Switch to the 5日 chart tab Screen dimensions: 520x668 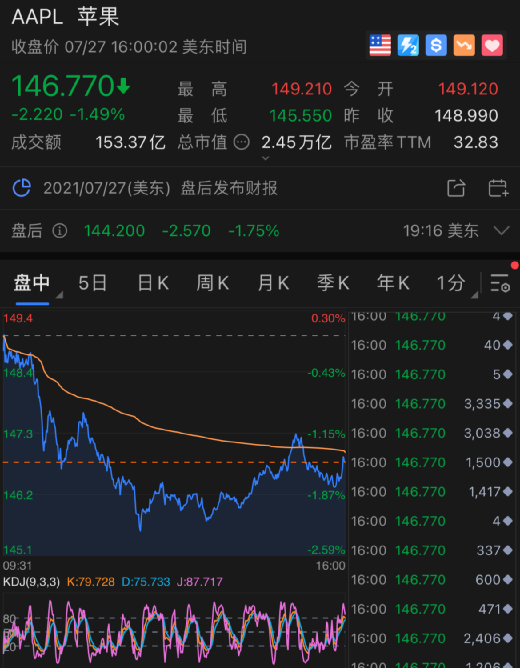(x=93, y=283)
